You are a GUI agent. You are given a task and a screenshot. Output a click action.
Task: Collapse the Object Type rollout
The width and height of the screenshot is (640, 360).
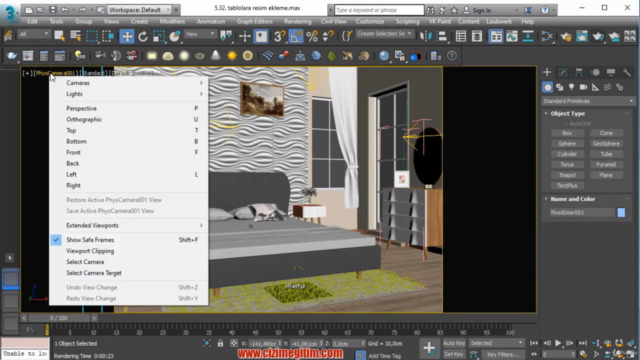(x=546, y=113)
